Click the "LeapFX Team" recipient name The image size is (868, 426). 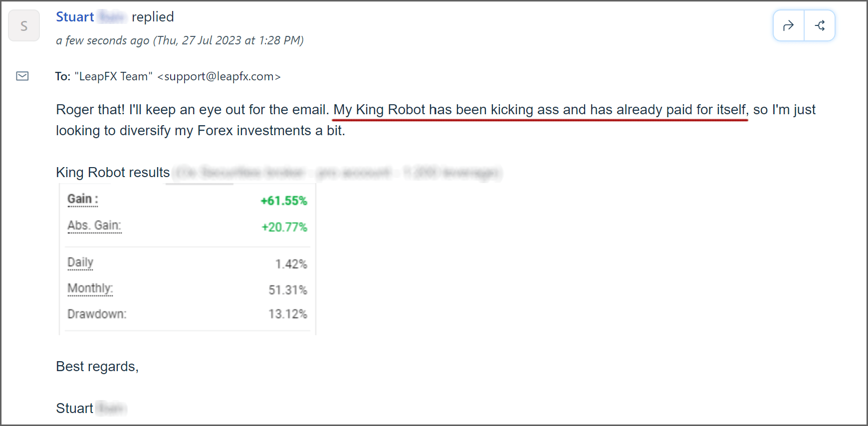pos(113,76)
